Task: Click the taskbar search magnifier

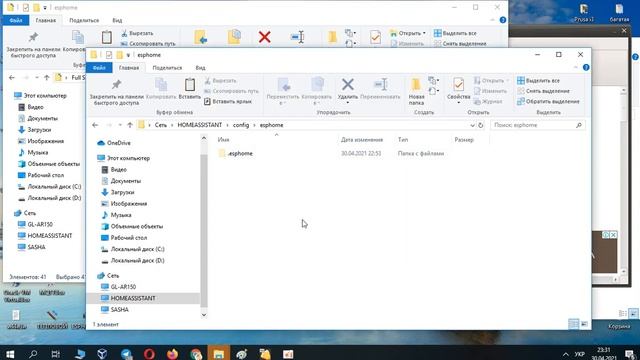Action: [33, 354]
